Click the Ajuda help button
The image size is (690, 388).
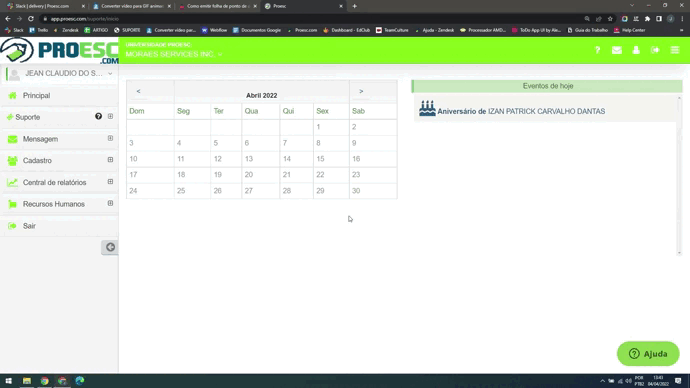coord(648,354)
